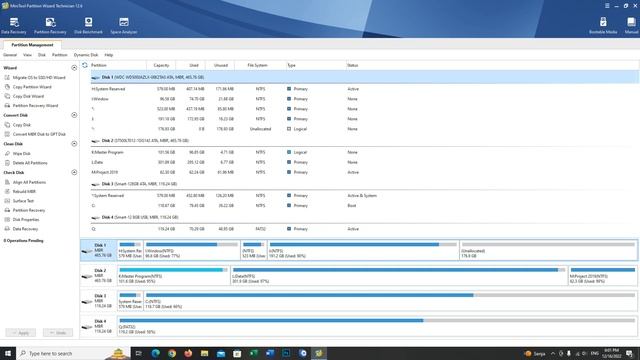The width and height of the screenshot is (640, 360).
Task: Select Delete All Partitions
Action: click(x=26, y=162)
